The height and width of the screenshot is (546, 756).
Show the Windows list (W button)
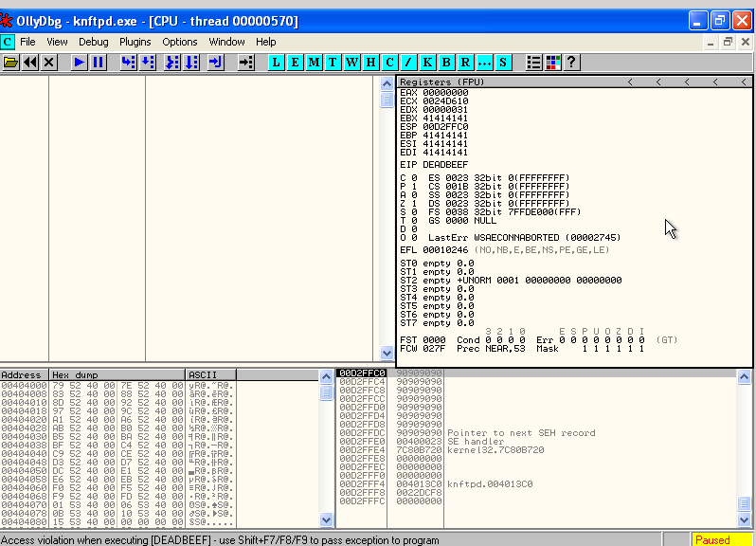(x=352, y=63)
